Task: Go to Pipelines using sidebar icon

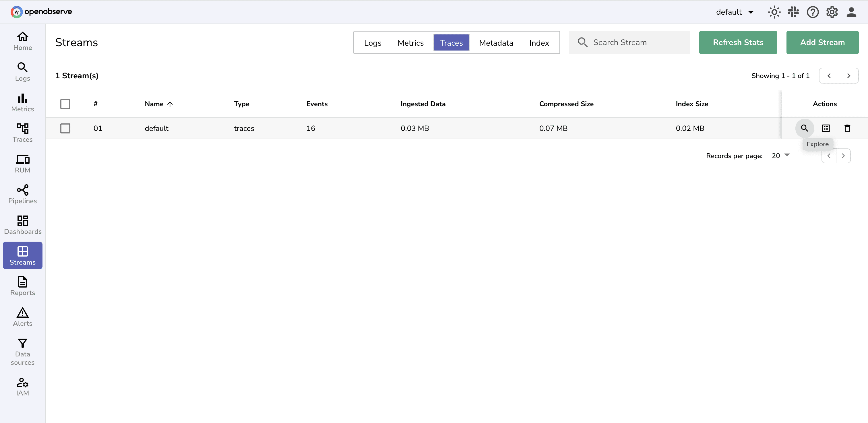Action: (22, 194)
